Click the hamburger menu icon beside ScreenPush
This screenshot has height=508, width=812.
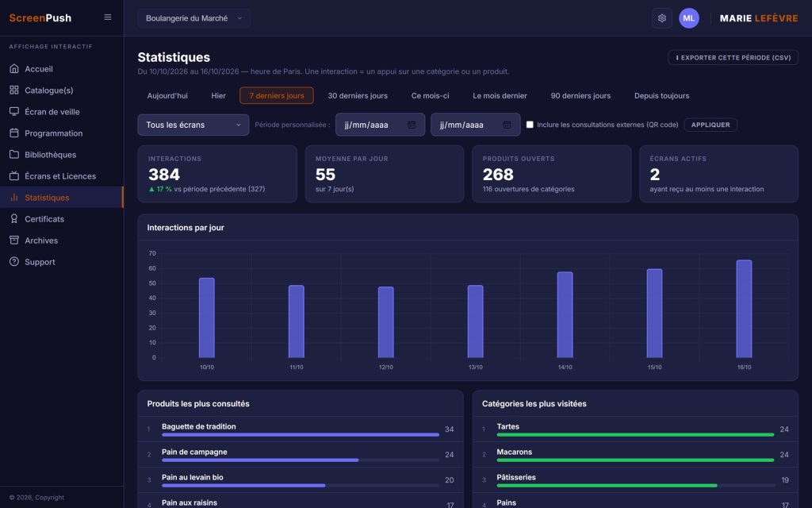tap(108, 17)
